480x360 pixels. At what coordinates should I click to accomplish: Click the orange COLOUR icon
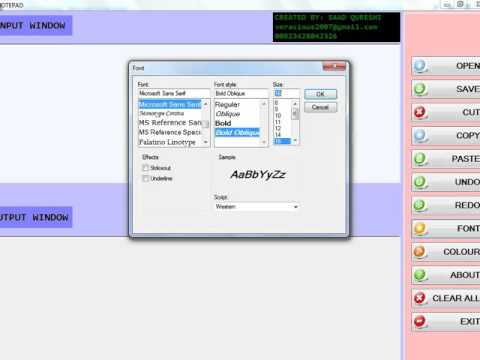pos(420,252)
